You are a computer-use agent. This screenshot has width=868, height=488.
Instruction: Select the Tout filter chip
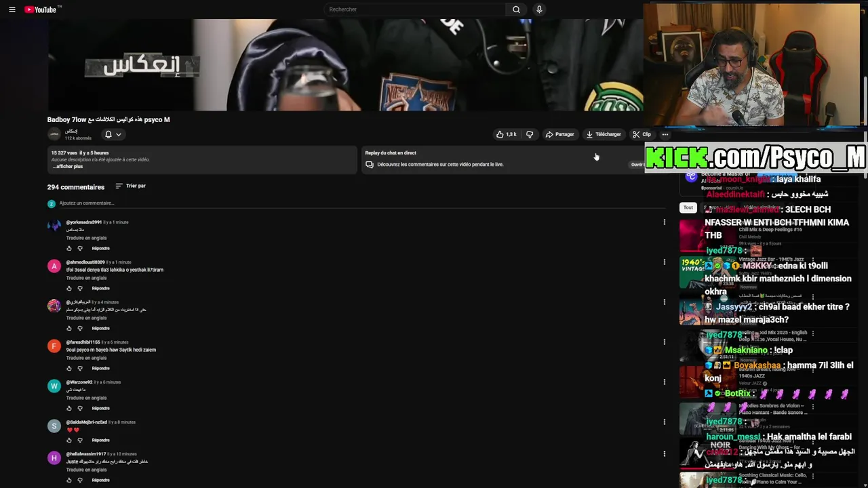(688, 207)
